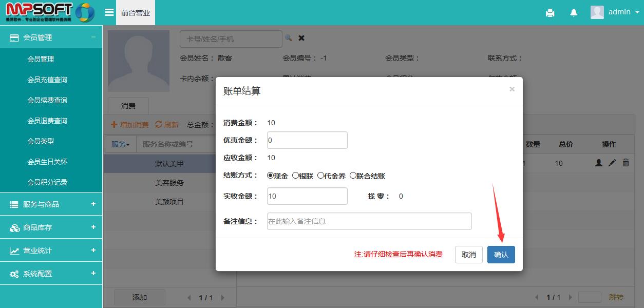The height and width of the screenshot is (308, 644).
Task: Click the printer icon in header
Action: click(x=550, y=13)
